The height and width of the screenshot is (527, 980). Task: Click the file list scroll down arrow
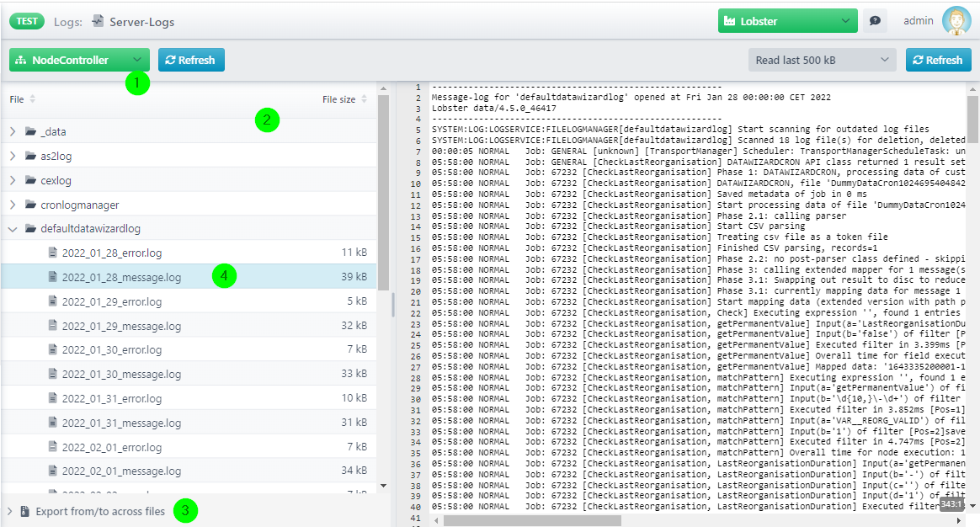383,486
